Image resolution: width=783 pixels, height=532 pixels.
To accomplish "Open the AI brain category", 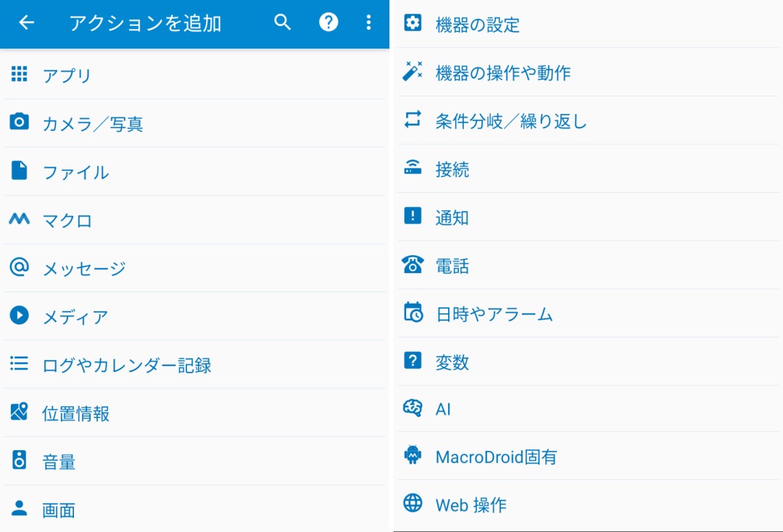I will [442, 409].
